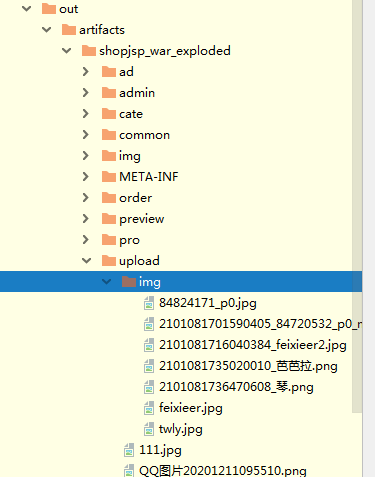375x477 pixels.
Task: Click the image icon beside 2101081736470608_琴.png
Action: point(149,387)
